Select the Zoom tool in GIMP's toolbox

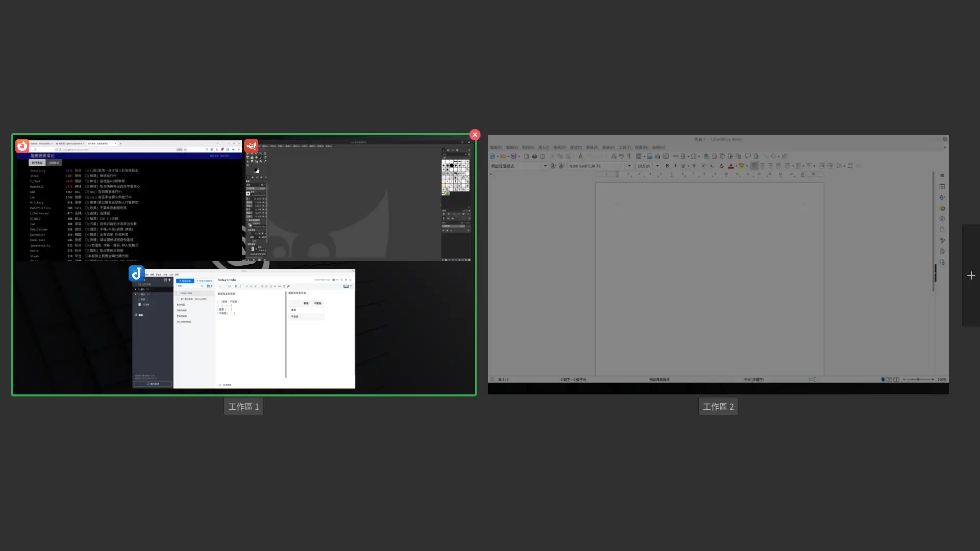point(248,165)
